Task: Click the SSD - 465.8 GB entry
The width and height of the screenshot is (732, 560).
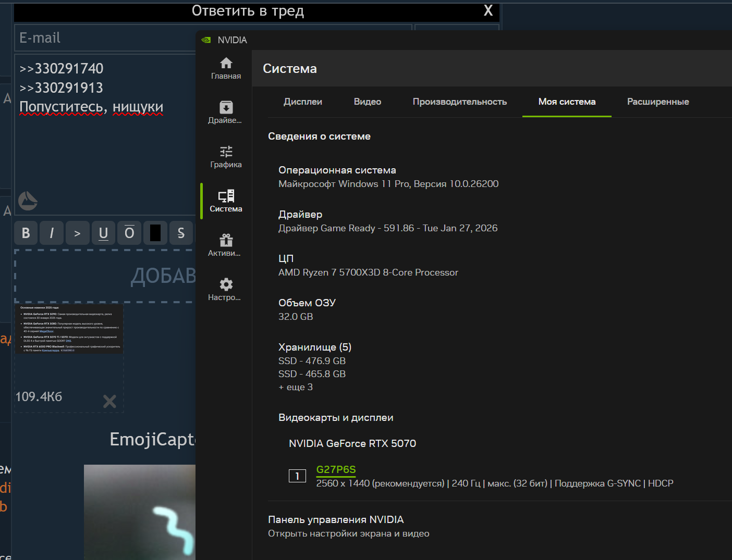Action: (312, 374)
